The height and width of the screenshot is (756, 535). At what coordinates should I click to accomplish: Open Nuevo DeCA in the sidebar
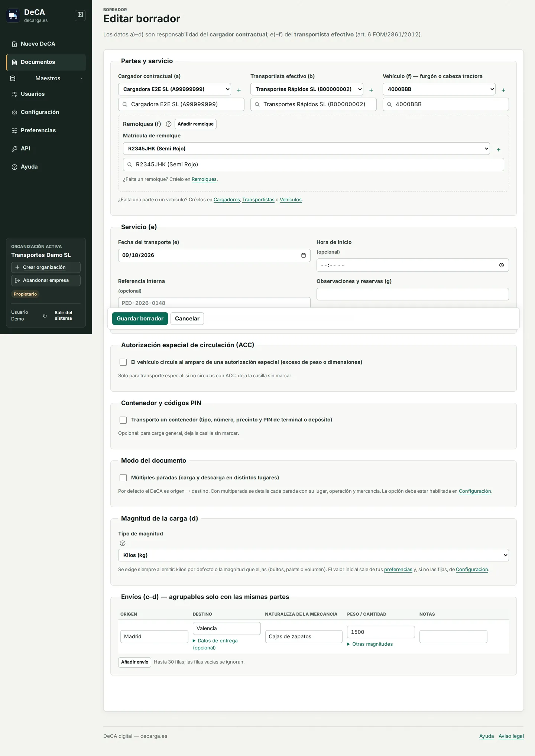46,44
